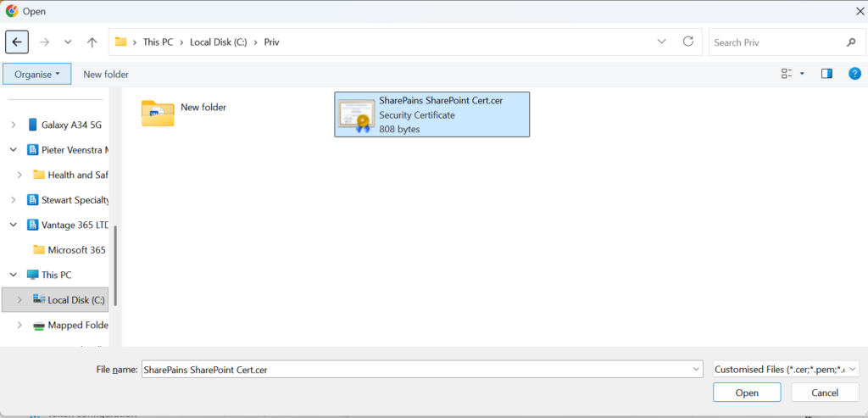
Task: Select Galaxy A34 5G in navigation pane
Action: [x=71, y=125]
